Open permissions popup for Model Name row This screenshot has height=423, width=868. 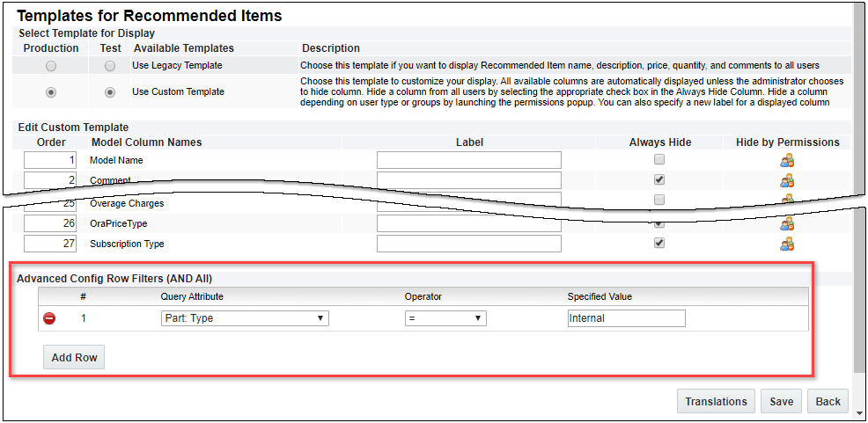pyautogui.click(x=787, y=160)
